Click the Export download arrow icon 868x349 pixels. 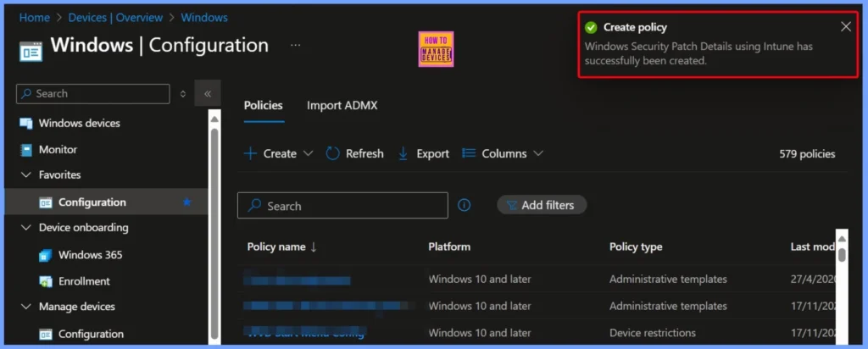[403, 153]
